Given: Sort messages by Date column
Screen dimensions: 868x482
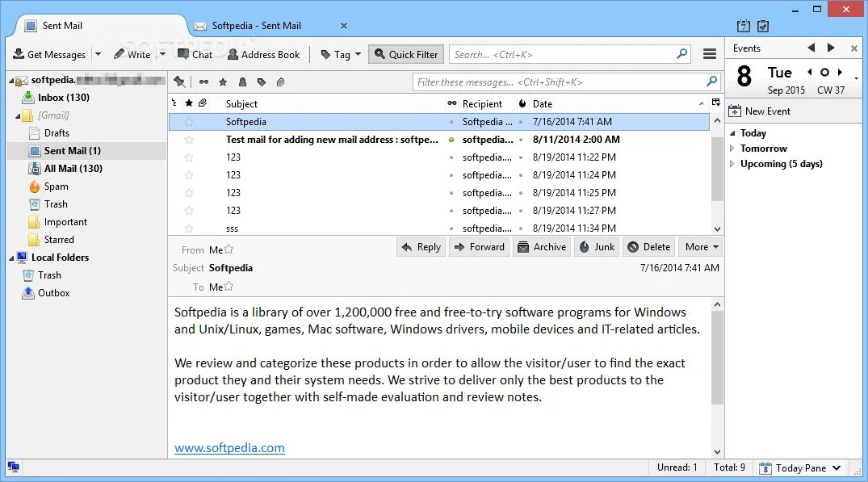Looking at the screenshot, I should [x=543, y=103].
